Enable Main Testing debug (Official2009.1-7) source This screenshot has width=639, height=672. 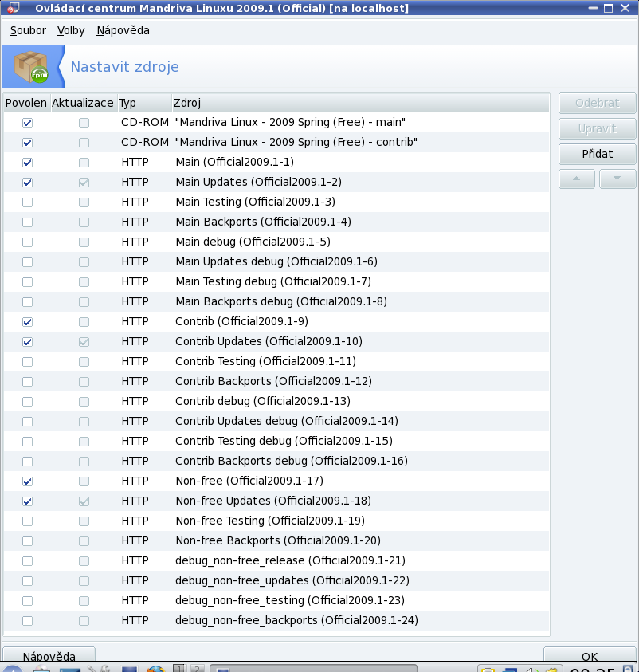[x=27, y=282]
